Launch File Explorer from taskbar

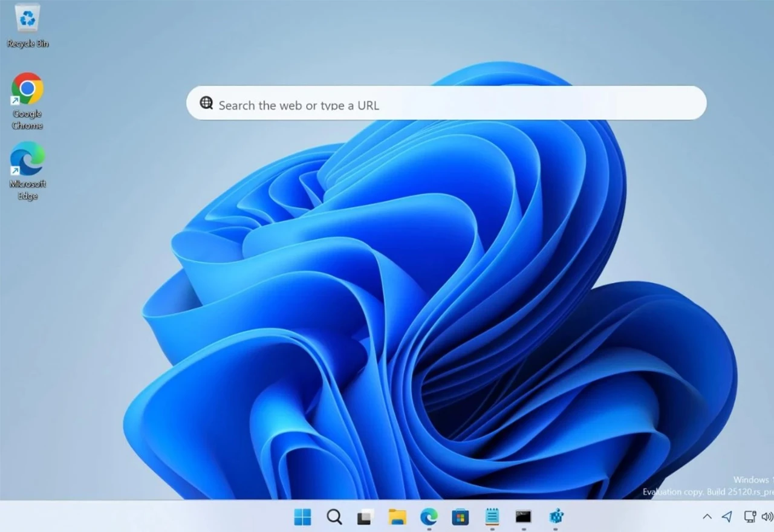click(x=397, y=517)
